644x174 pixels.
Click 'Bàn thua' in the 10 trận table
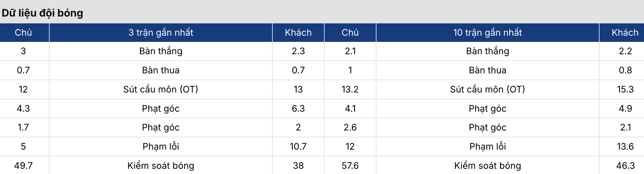[x=488, y=70]
